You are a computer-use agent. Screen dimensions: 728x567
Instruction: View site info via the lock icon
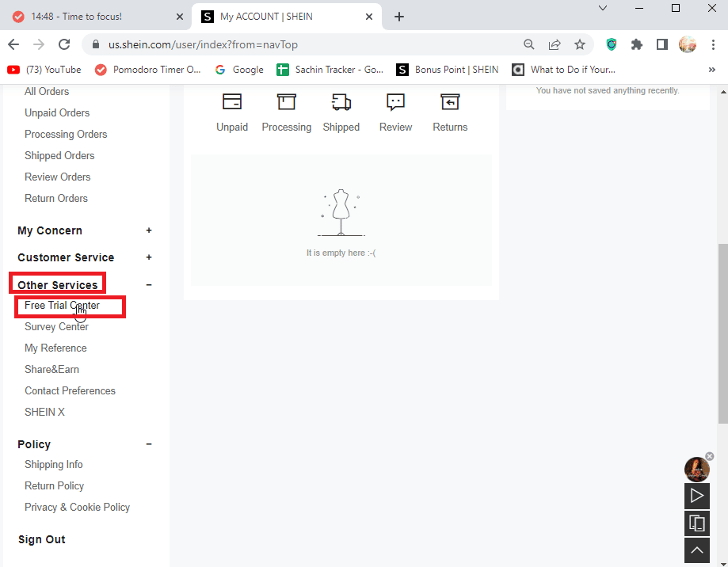click(x=96, y=44)
